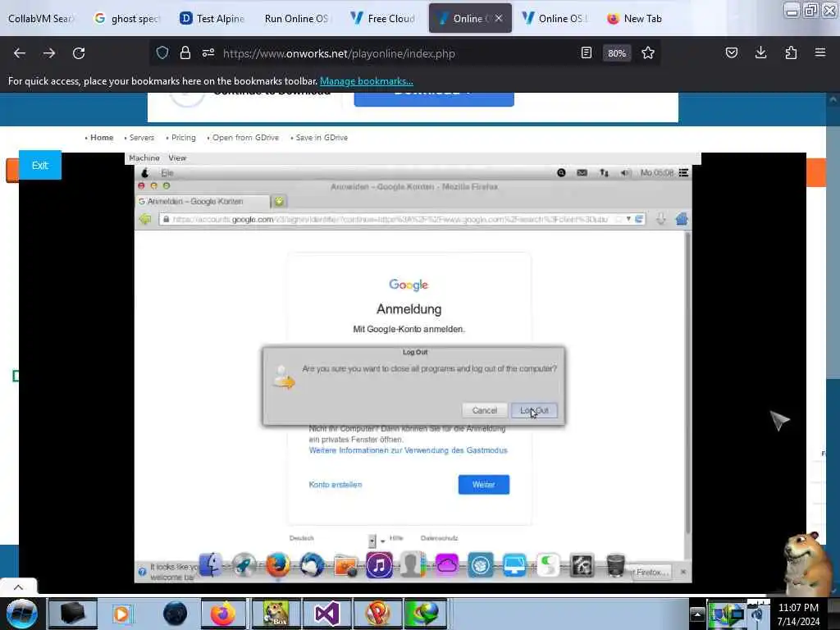Click Cancel in the Log Out dialog

click(x=485, y=410)
